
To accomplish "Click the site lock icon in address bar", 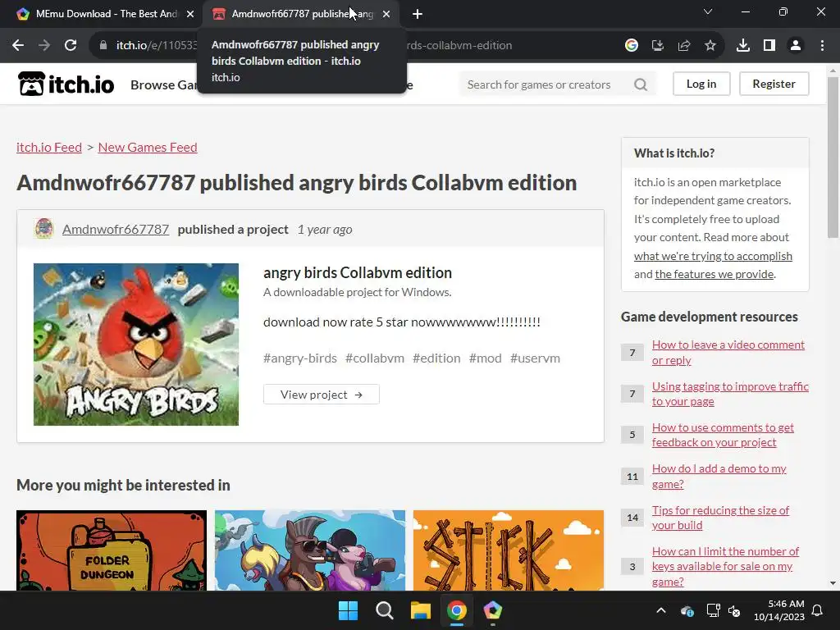I will tap(103, 46).
